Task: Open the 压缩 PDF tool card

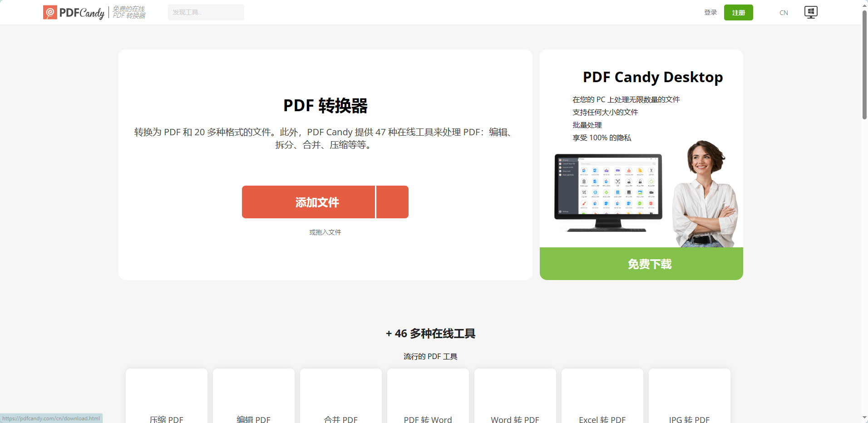Action: 167,396
